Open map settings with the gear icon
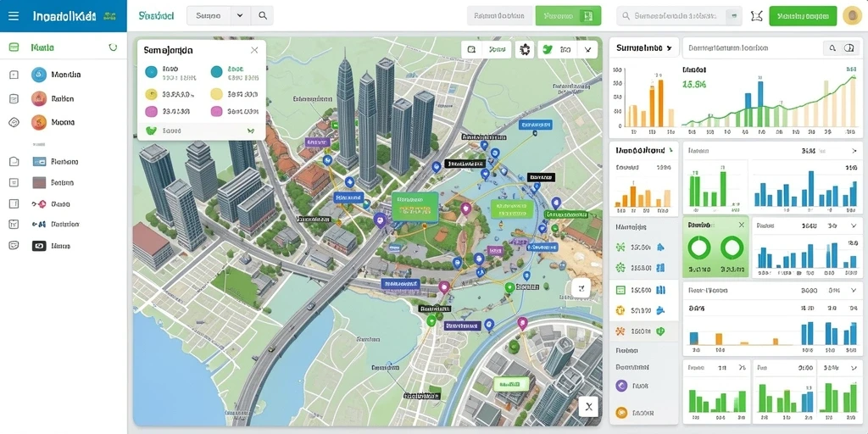This screenshot has height=434, width=868. (x=525, y=50)
